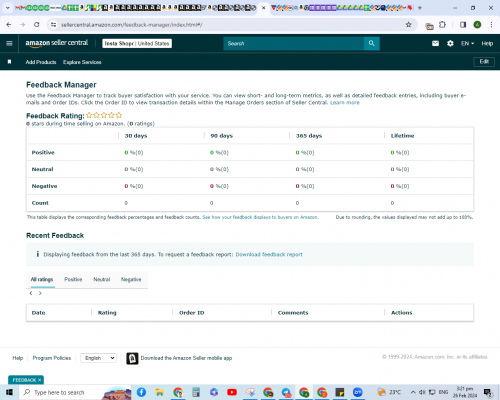
Task: Open the messages envelope icon
Action: point(435,43)
